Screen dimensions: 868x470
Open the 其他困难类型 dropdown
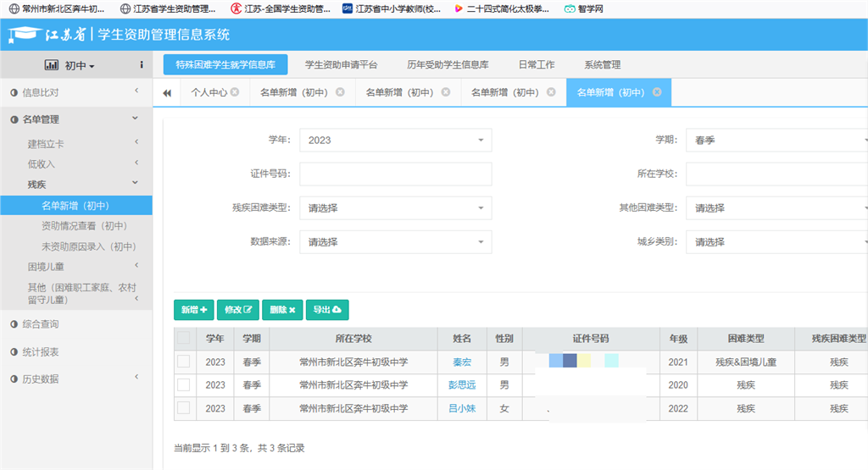click(776, 208)
